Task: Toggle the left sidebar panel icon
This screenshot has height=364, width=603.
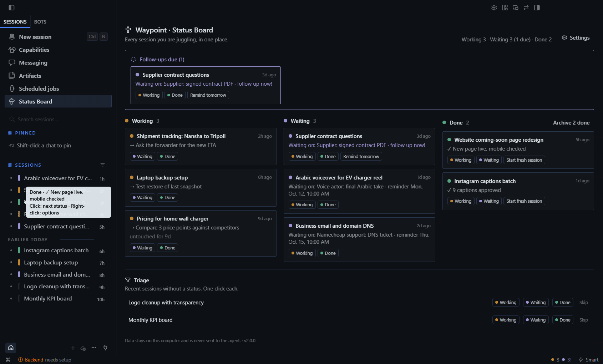Action: (x=11, y=7)
